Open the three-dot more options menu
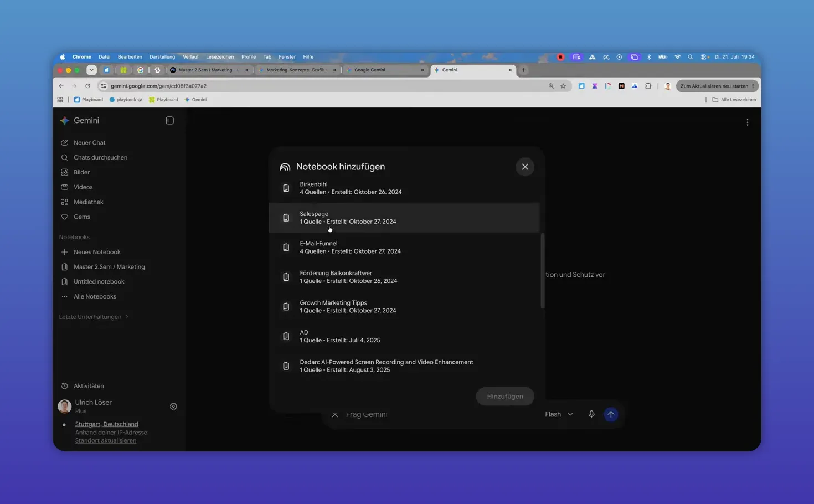Screen dimensions: 814x504 pos(748,122)
